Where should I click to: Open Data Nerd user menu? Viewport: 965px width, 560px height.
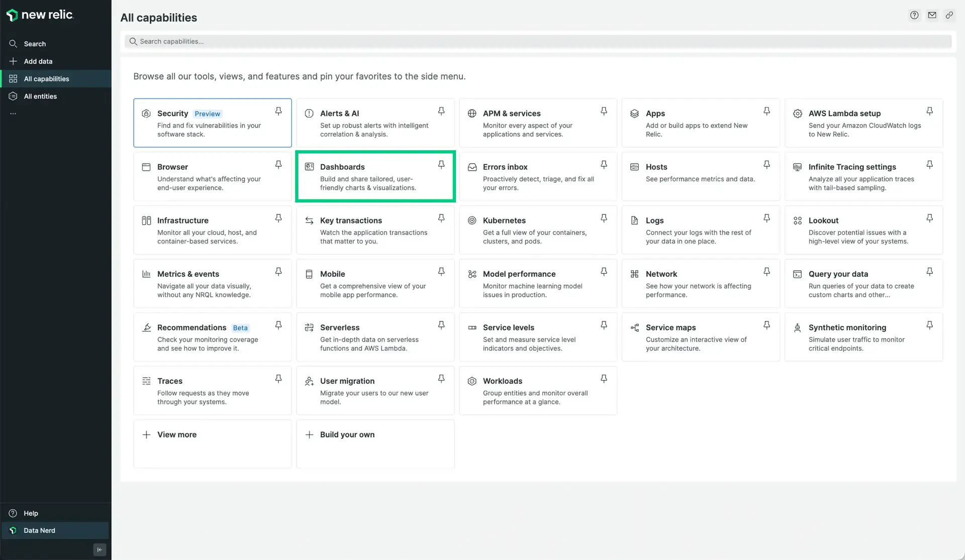[39, 530]
